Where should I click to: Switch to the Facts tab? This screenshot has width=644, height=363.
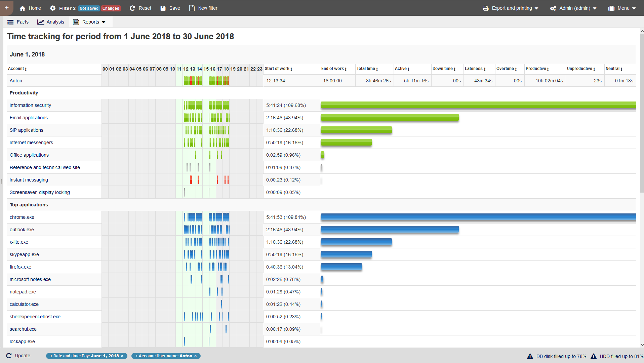[18, 22]
